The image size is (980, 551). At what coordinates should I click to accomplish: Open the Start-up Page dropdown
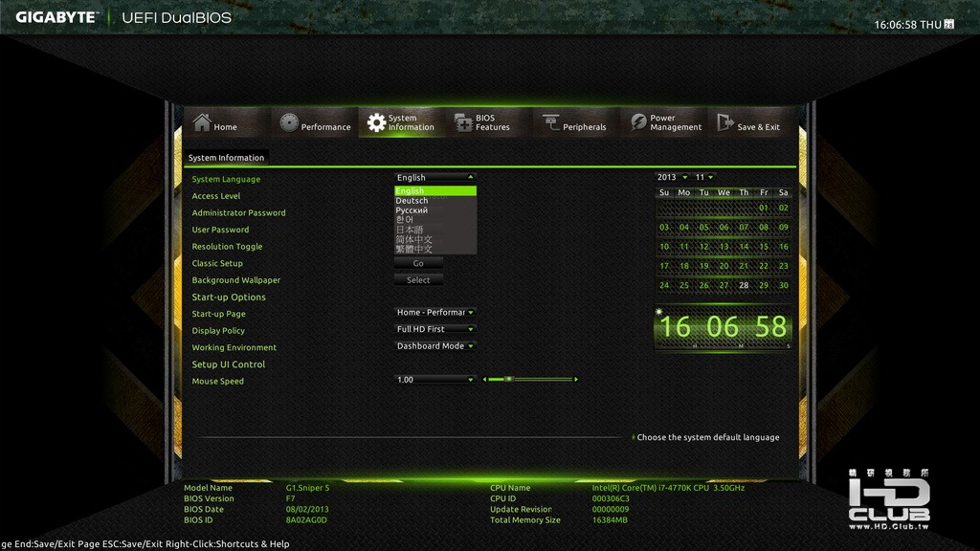(x=435, y=313)
